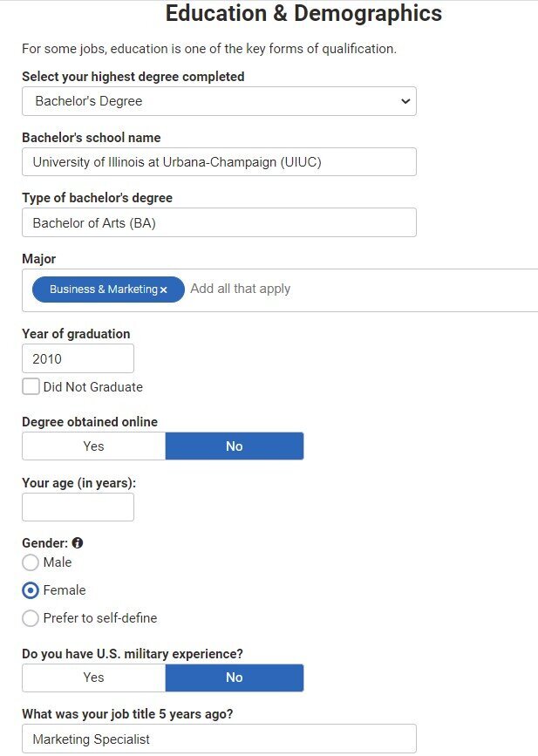538x756 pixels.
Task: Check the Did Not Graduate checkbox
Action: (x=31, y=386)
